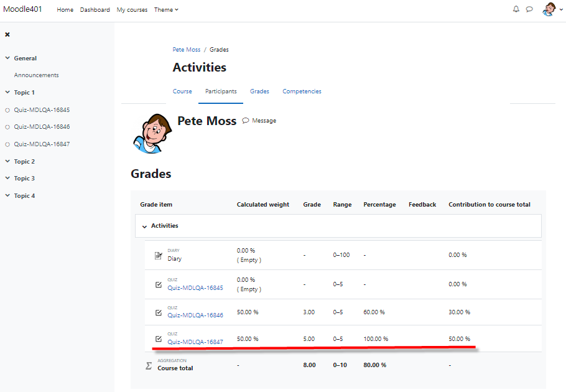
Task: Click the Course total label
Action: [x=175, y=368]
